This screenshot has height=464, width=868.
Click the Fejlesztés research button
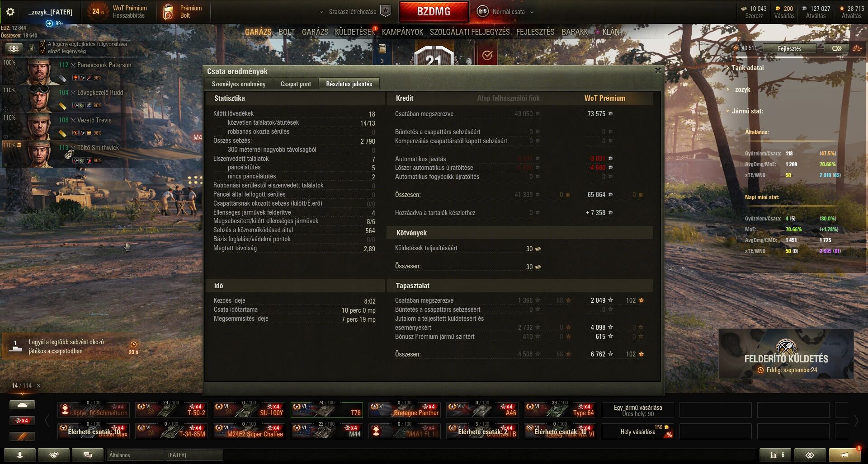[789, 48]
